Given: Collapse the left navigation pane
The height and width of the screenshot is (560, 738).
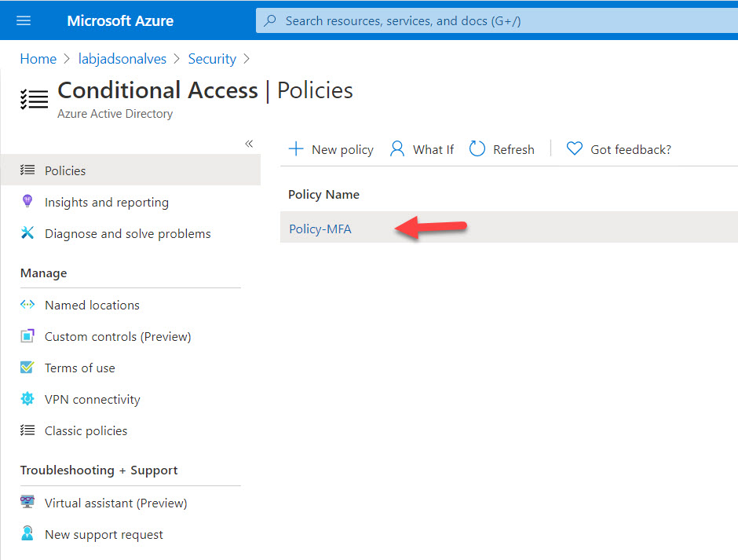Looking at the screenshot, I should click(249, 144).
